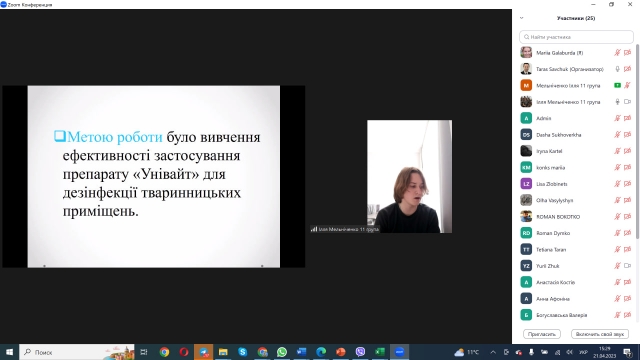Click Ілля Мельниченко 11 група camera icon

627,102
